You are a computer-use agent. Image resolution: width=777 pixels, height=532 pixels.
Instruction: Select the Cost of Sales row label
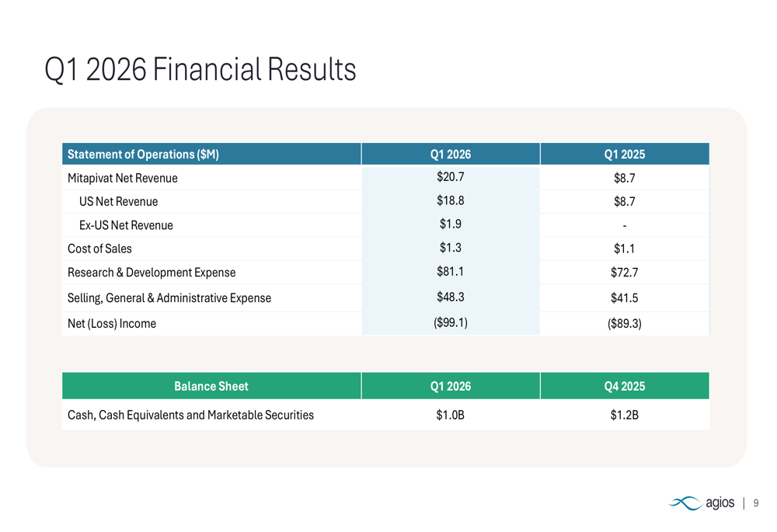[x=99, y=249]
